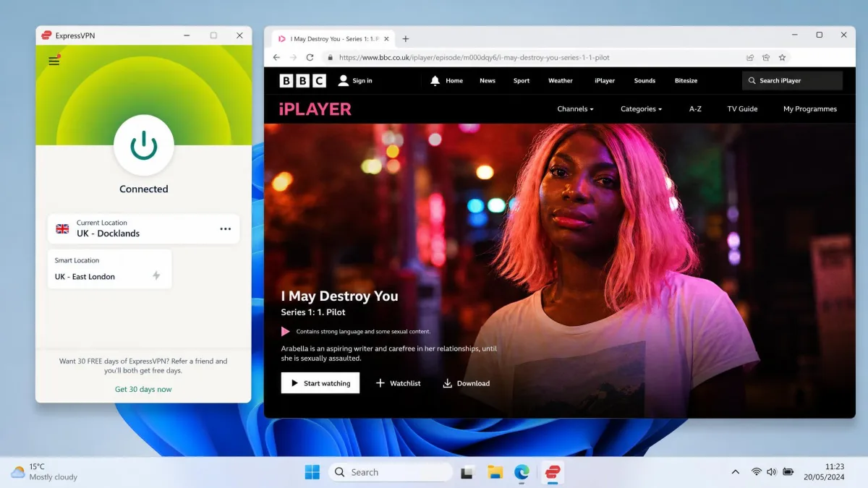Click the iPLAYER logo
Screen dimensions: 868x488
tap(315, 109)
